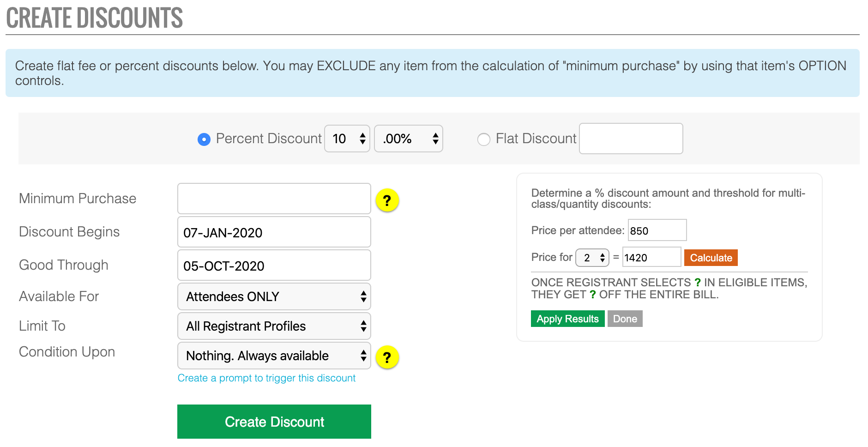Viewport: 868px width, 447px height.
Task: Click the help icon beside Minimum Purchase
Action: tap(387, 200)
